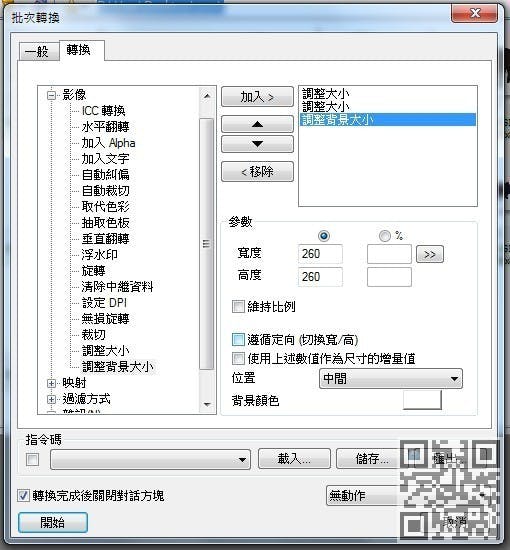The width and height of the screenshot is (510, 550).
Task: Open the 指令碼 script dropdown
Action: [x=150, y=460]
